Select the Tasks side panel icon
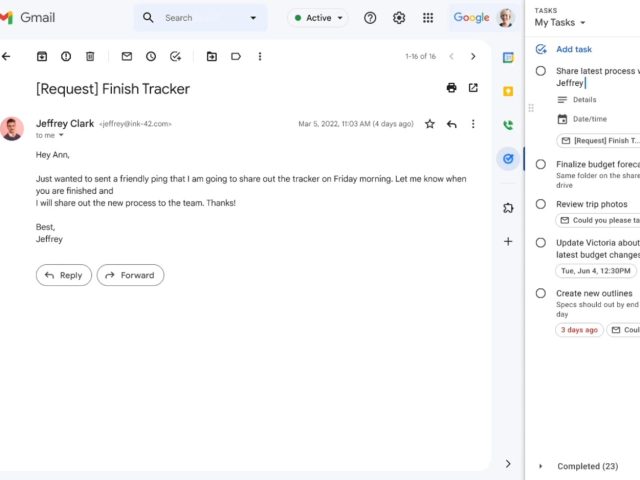 (508, 159)
